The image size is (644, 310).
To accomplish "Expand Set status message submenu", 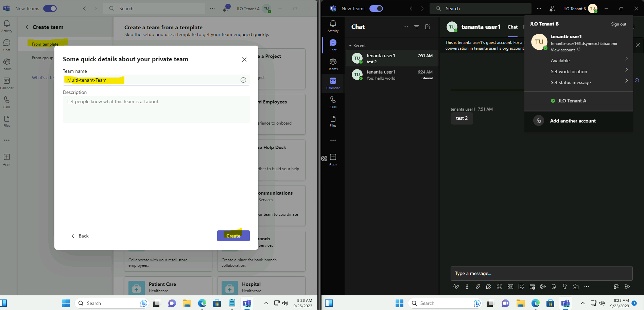I will [x=626, y=81].
